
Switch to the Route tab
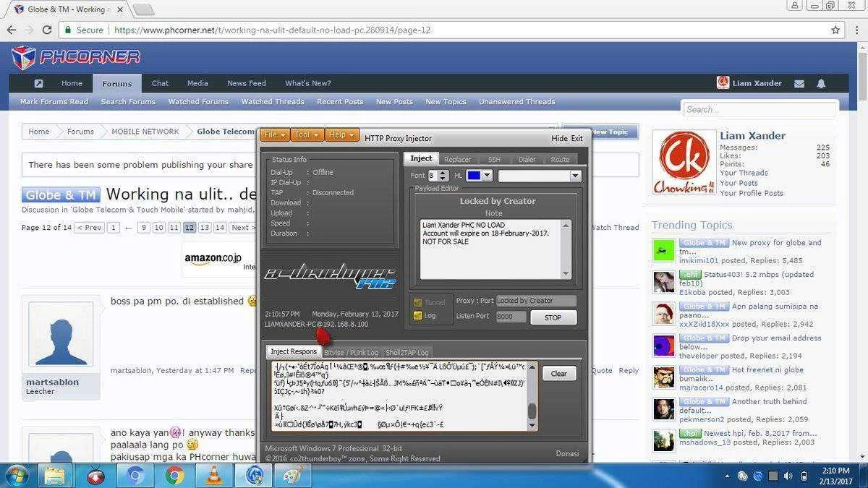[x=560, y=159]
